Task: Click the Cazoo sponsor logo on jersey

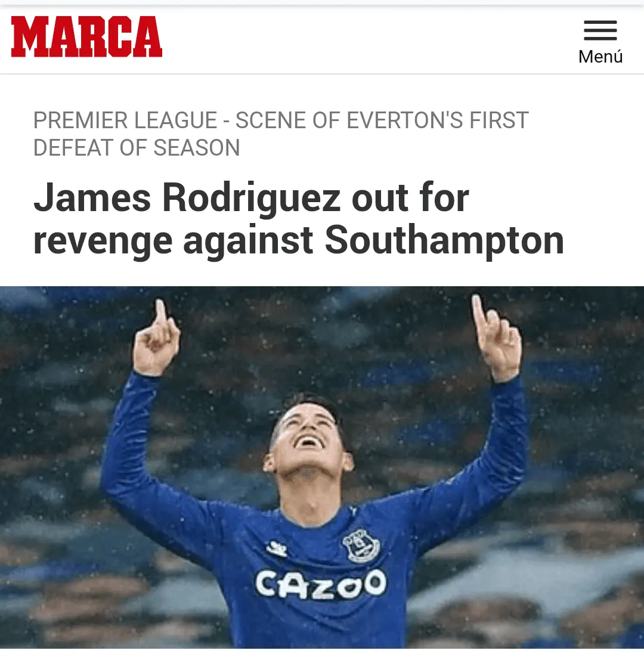Action: point(321,584)
